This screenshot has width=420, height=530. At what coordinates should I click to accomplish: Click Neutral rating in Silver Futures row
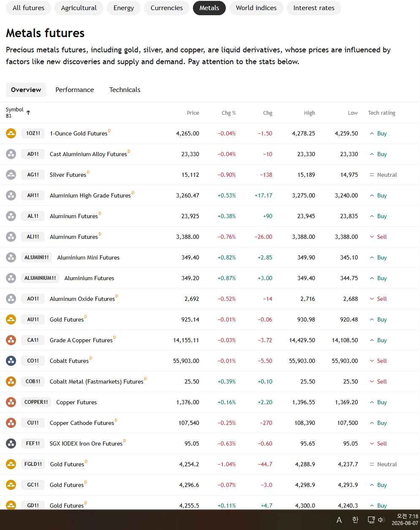(x=383, y=175)
